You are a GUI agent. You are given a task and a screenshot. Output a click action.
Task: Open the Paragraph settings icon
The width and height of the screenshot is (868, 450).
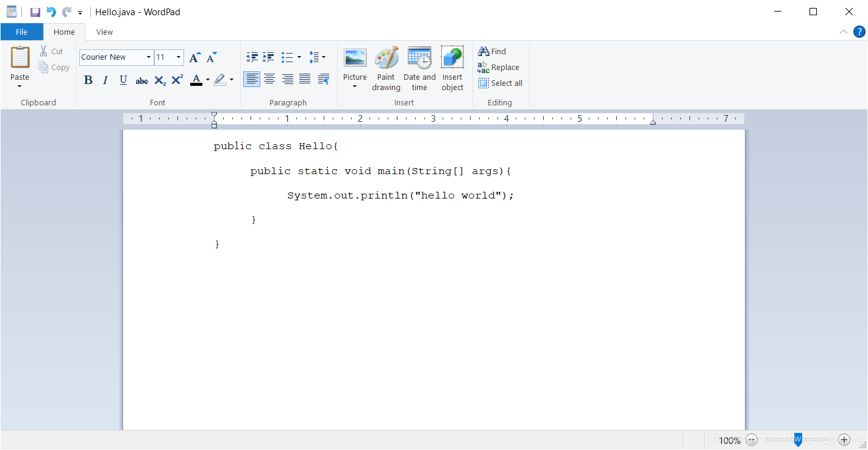(x=324, y=79)
